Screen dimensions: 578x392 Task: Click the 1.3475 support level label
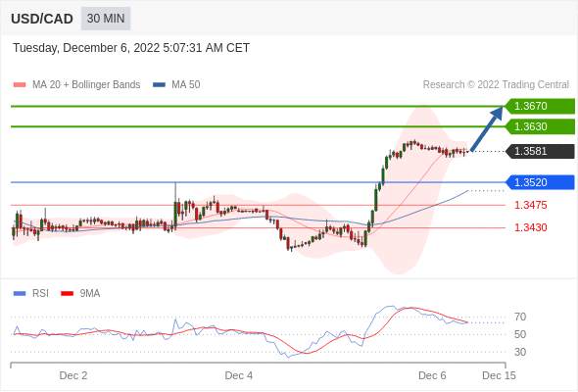pos(530,205)
